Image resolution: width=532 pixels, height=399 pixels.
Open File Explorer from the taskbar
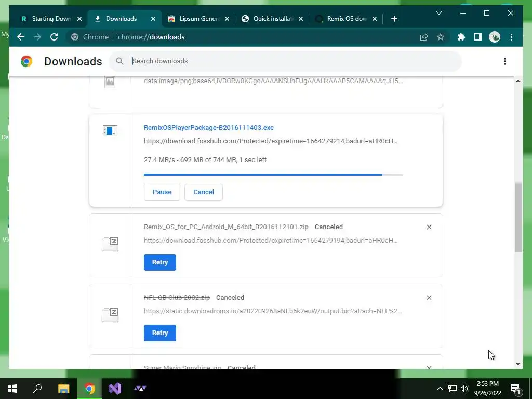click(x=63, y=389)
